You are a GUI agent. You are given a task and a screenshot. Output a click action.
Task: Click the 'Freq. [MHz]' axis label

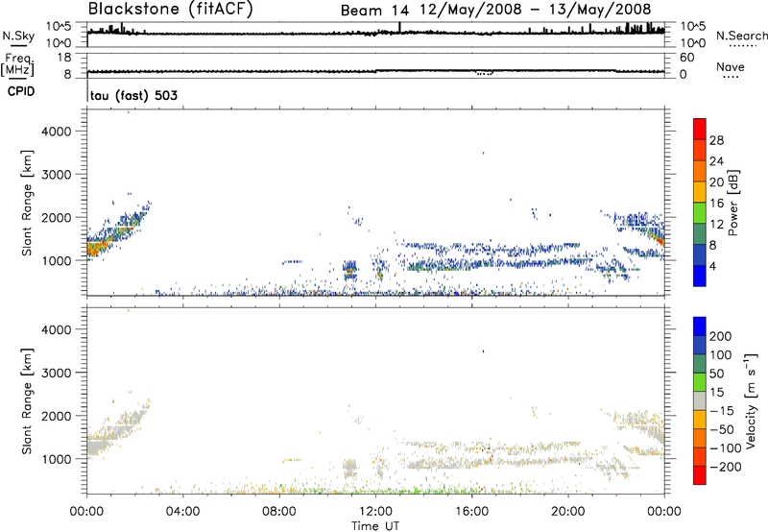(x=18, y=64)
